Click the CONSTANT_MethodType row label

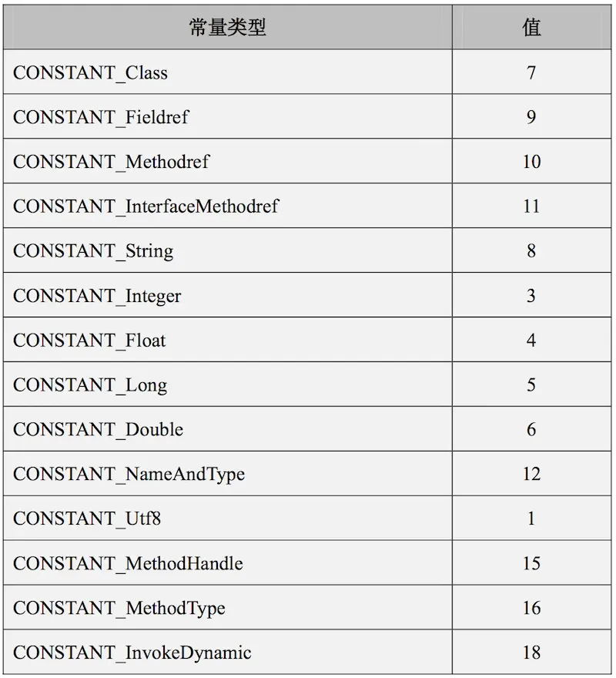pos(119,608)
